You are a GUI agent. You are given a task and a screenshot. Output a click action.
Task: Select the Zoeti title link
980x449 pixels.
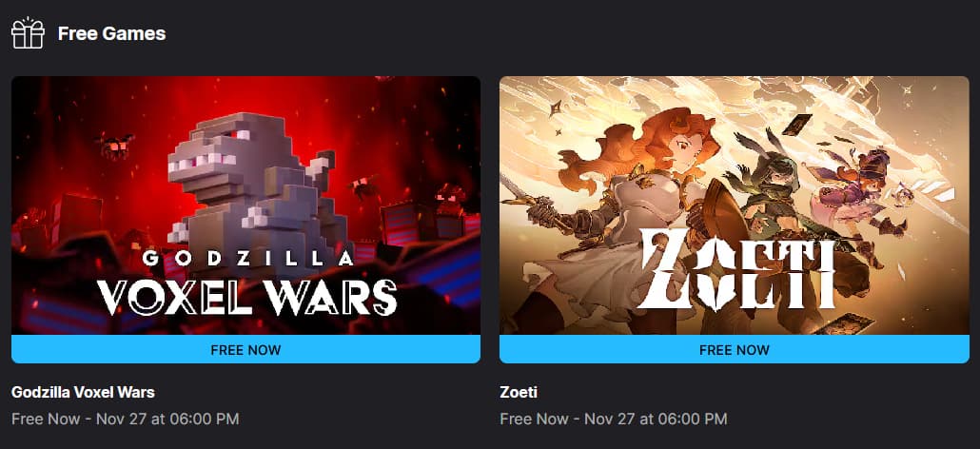point(519,392)
